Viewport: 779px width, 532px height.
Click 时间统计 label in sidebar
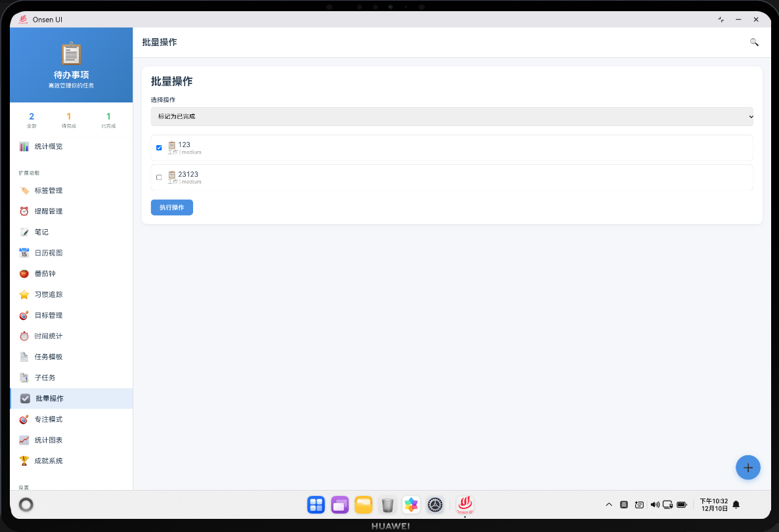click(48, 336)
